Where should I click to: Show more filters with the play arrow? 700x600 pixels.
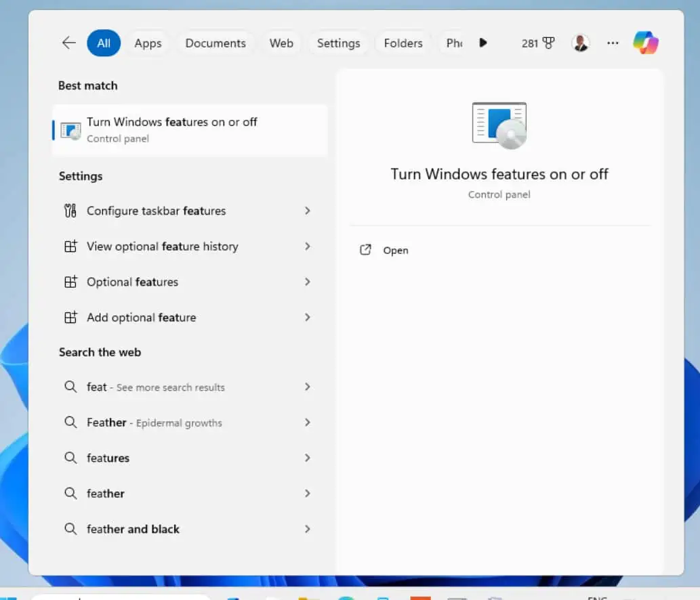[483, 43]
